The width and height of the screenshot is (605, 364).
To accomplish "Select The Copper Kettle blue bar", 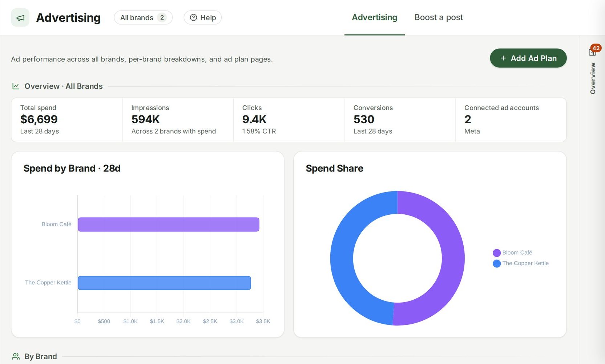I will [164, 283].
